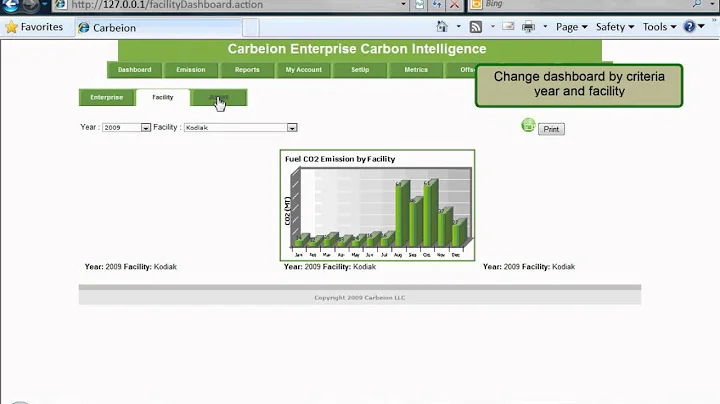Click the Carbeion Enterprise Carbon Intelligence header
This screenshot has width=720, height=404.
tap(357, 49)
